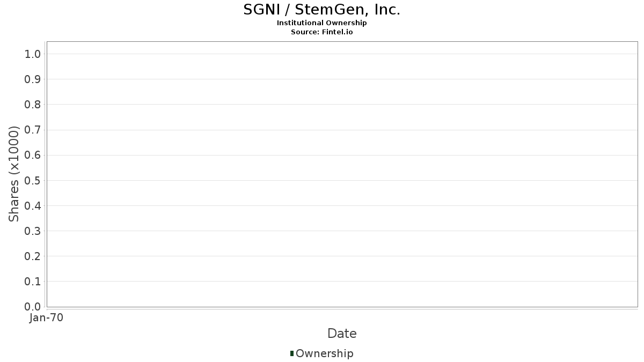Click the green Ownership legend color swatch
The image size is (644, 362).
pos(292,353)
